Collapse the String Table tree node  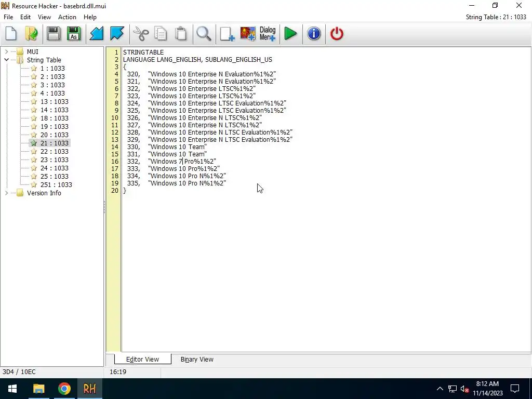pyautogui.click(x=6, y=60)
